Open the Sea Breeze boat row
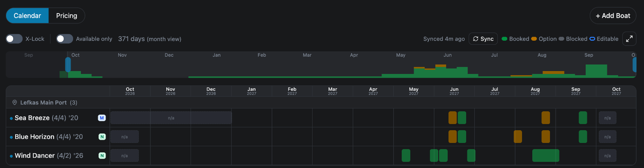 (x=58, y=118)
